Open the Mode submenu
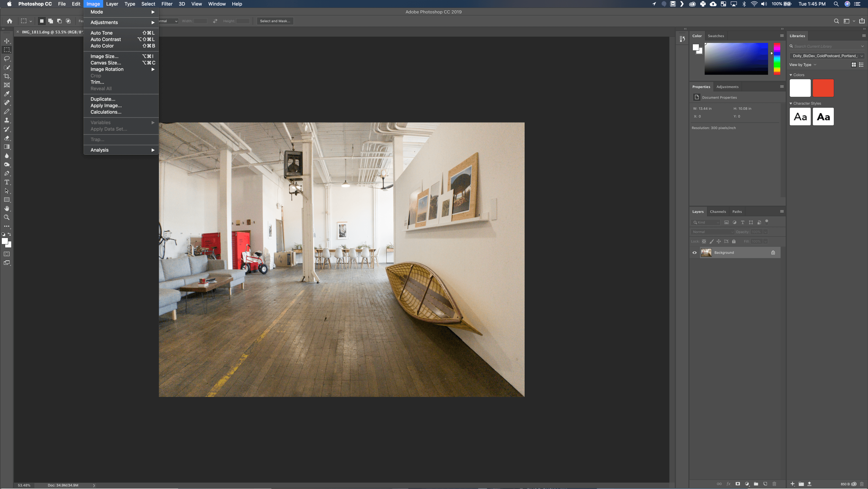This screenshot has height=489, width=868. pyautogui.click(x=121, y=12)
